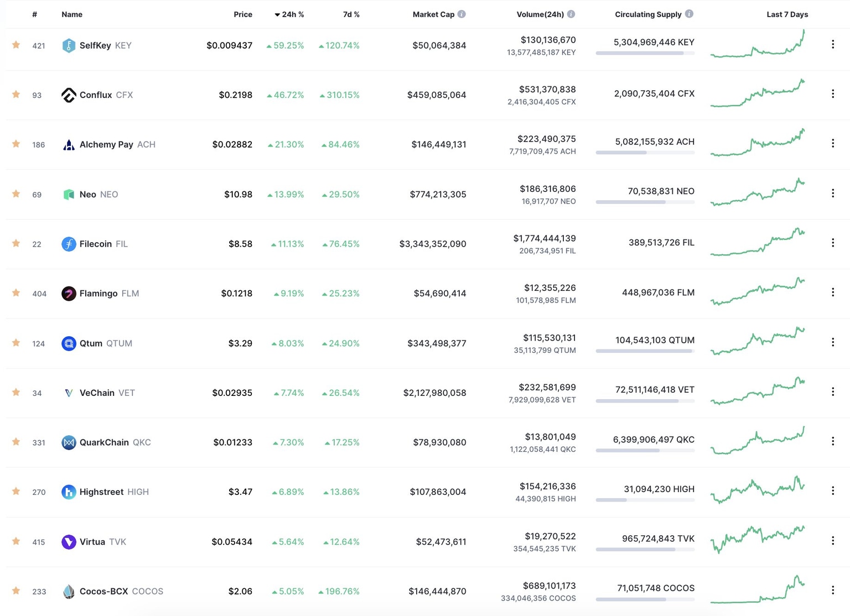
Task: Click the 24h % sort arrow
Action: pyautogui.click(x=276, y=15)
